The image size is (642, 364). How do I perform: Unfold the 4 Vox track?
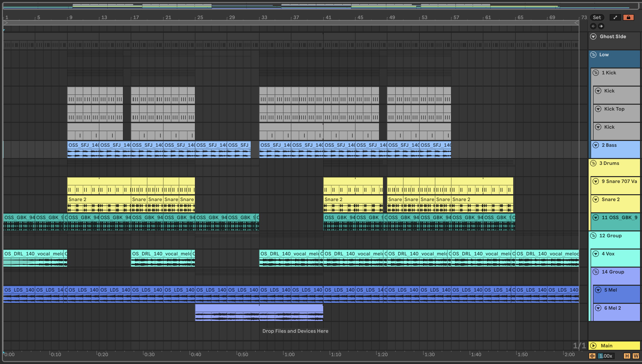tap(596, 254)
